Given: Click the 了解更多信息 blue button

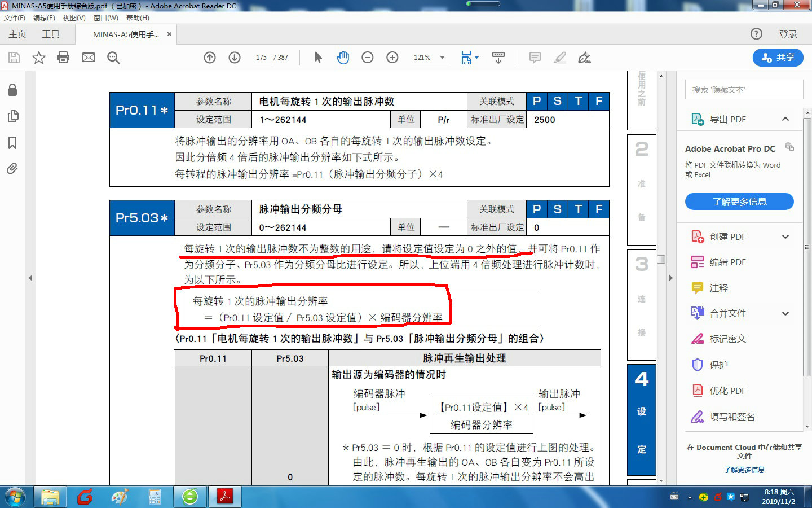Looking at the screenshot, I should tap(739, 202).
